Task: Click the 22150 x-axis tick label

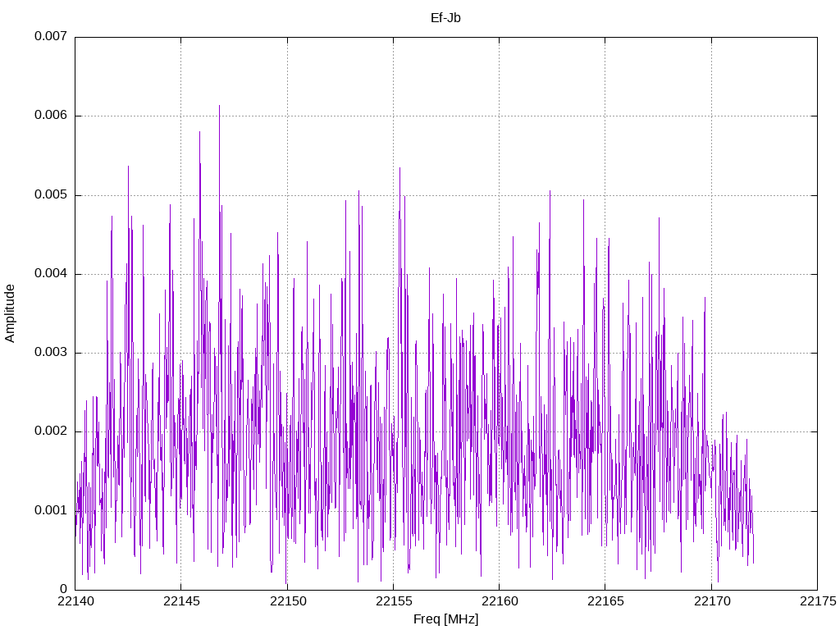Action: pos(288,601)
